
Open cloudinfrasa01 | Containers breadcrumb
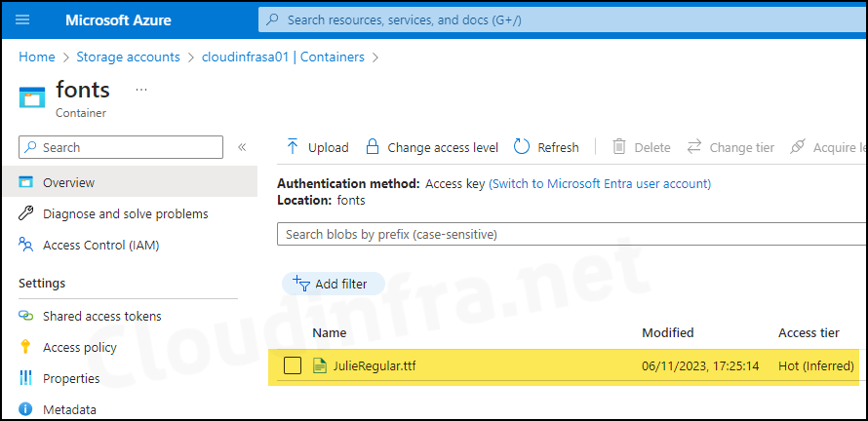coord(283,57)
